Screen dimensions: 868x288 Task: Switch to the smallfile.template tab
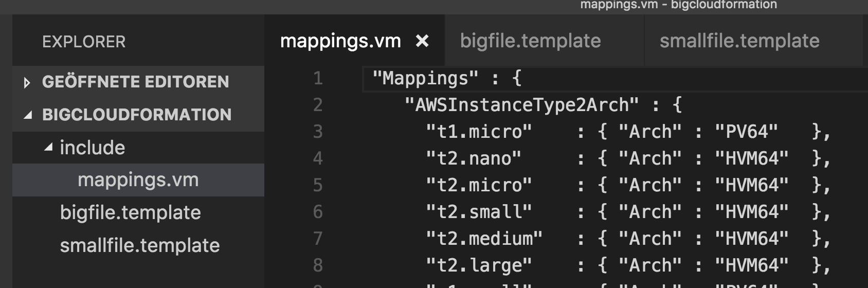(739, 41)
